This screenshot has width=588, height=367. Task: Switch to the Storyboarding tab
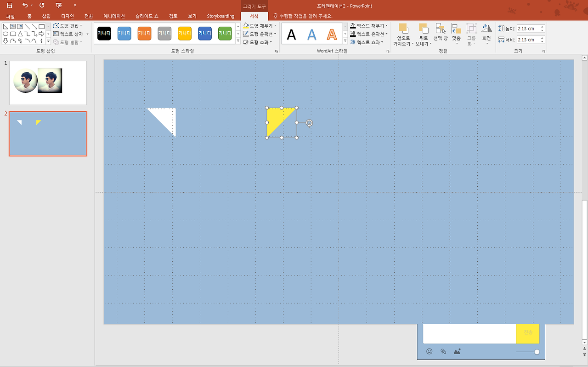coord(220,16)
